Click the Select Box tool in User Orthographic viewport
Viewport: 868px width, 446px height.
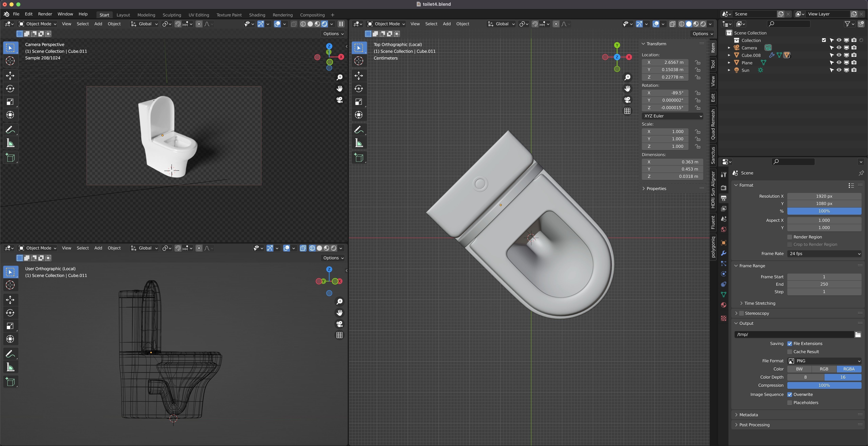coord(11,272)
